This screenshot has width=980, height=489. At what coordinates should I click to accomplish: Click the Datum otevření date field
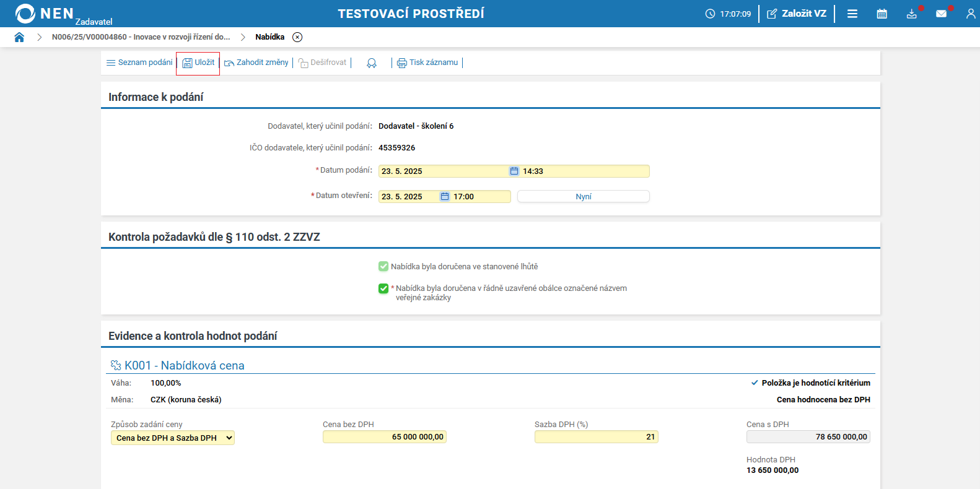pos(409,196)
